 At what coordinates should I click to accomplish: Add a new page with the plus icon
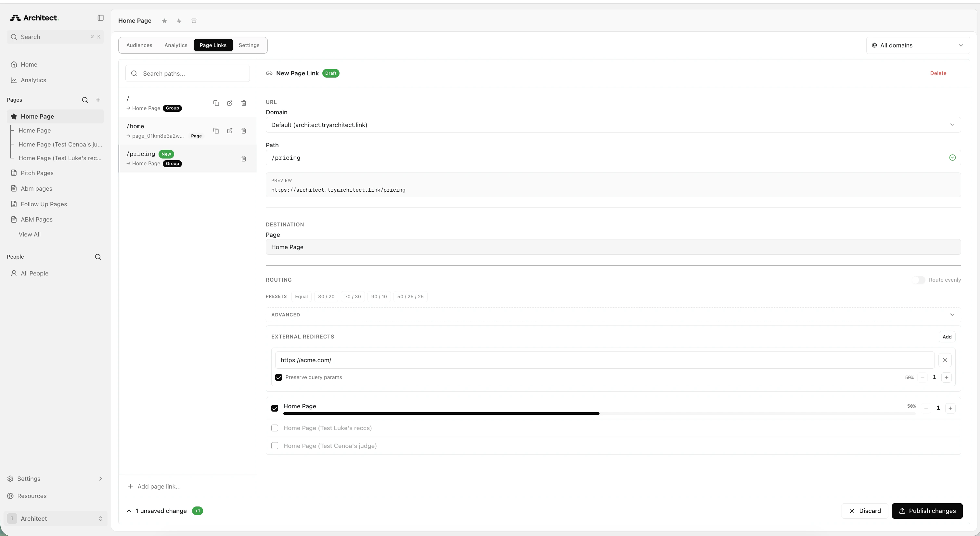[x=98, y=100]
